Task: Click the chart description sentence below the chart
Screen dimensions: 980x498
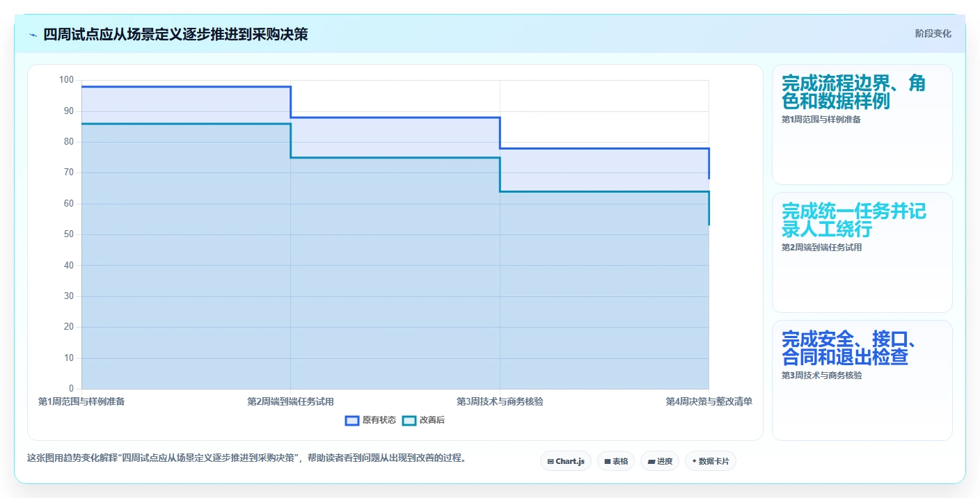Action: pyautogui.click(x=246, y=458)
